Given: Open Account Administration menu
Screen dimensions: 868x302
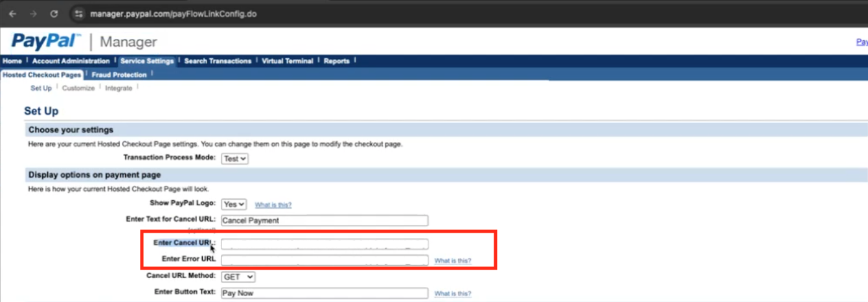Looking at the screenshot, I should tap(71, 61).
